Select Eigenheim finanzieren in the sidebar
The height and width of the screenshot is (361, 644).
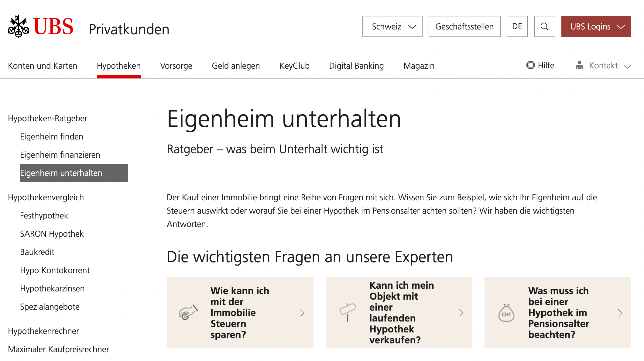pyautogui.click(x=60, y=155)
